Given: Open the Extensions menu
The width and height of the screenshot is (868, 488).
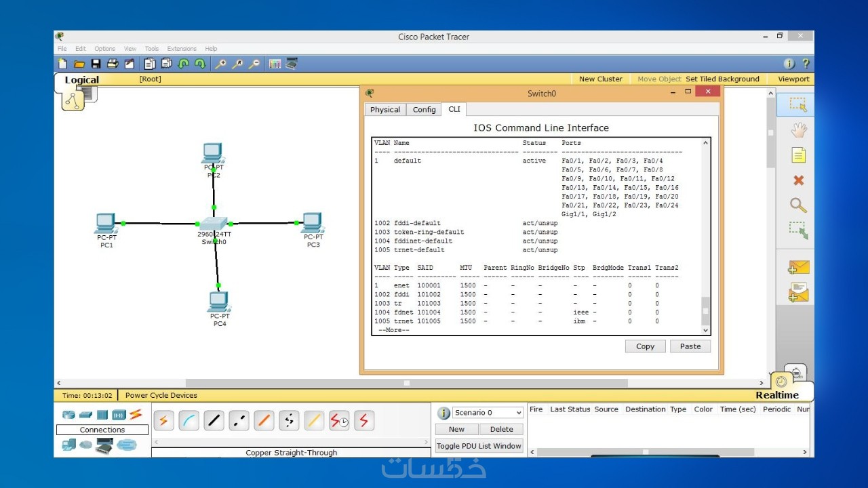Looking at the screenshot, I should pos(182,49).
